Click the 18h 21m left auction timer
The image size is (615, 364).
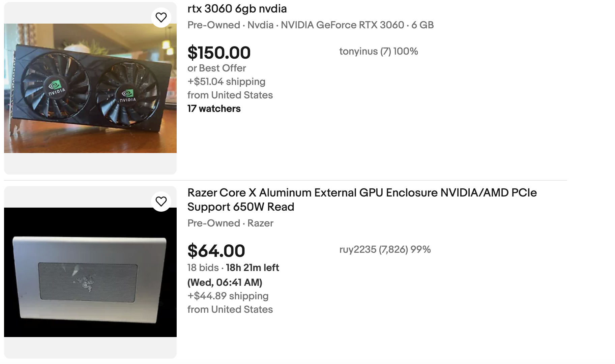(252, 268)
